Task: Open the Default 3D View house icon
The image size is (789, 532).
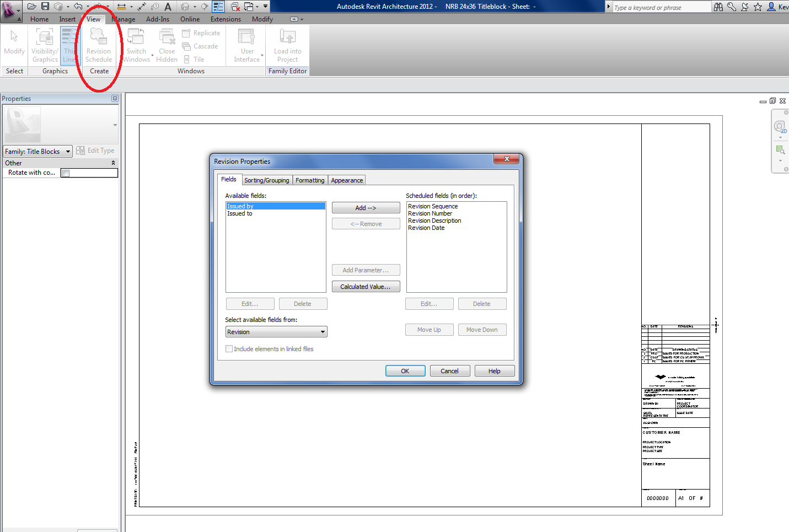Action: (185, 7)
